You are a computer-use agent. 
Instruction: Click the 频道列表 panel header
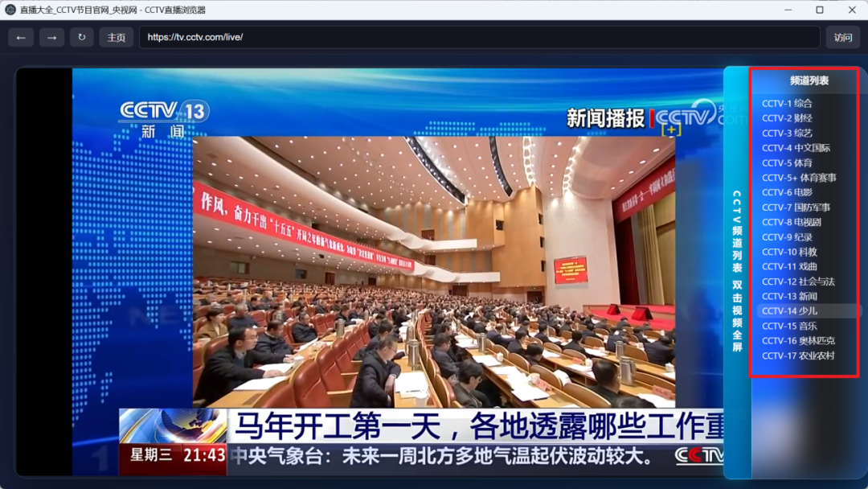click(x=809, y=81)
